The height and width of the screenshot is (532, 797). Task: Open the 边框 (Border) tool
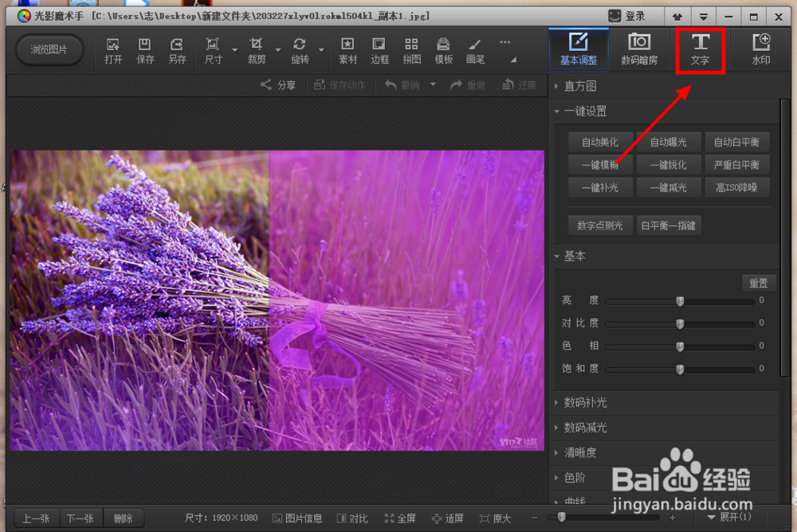click(x=379, y=50)
